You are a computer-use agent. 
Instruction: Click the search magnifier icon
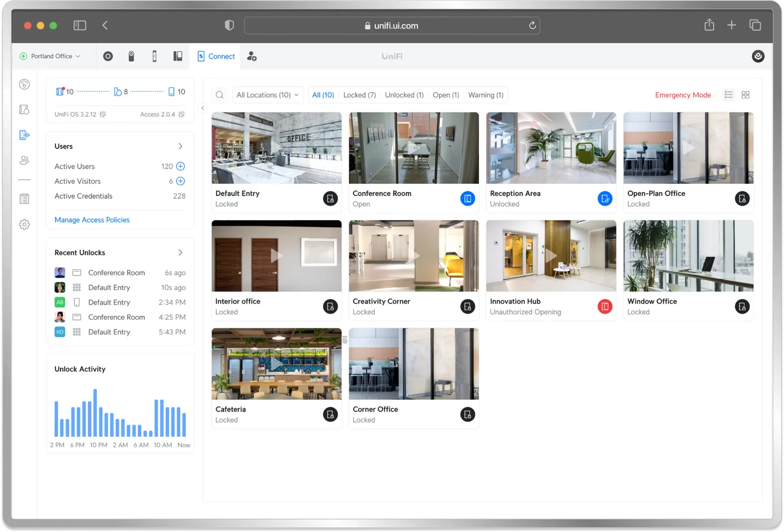(x=220, y=95)
